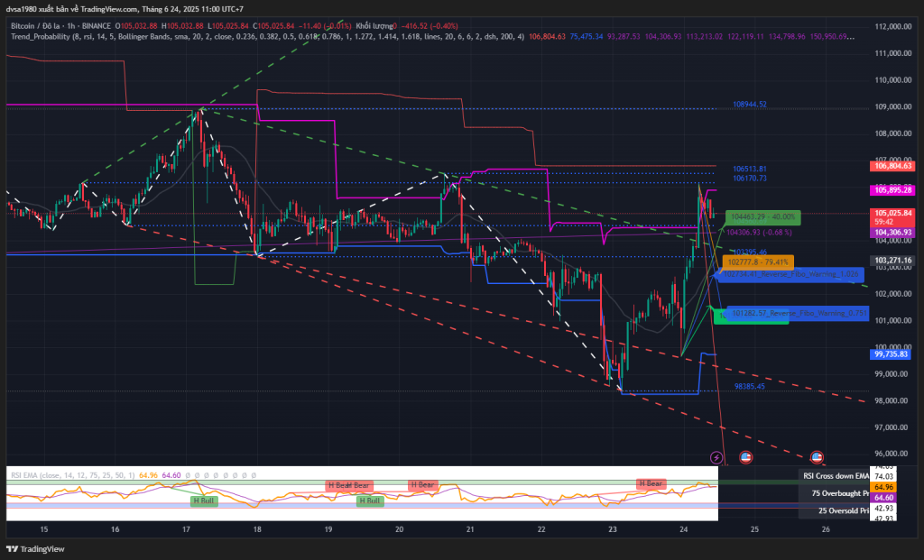Click the publisher line dvsa1980 at top
Viewport: 924px width, 560px height.
coord(125,9)
